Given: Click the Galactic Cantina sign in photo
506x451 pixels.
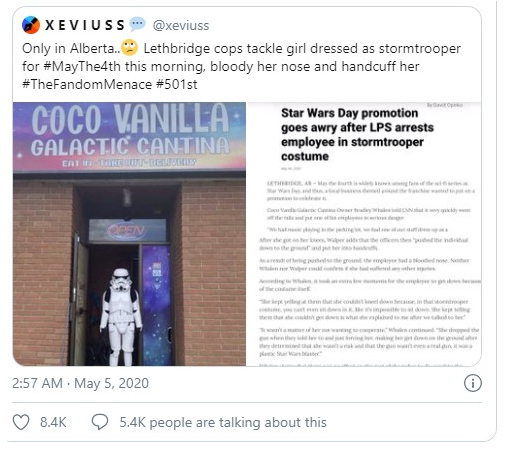Looking at the screenshot, I should click(130, 147).
